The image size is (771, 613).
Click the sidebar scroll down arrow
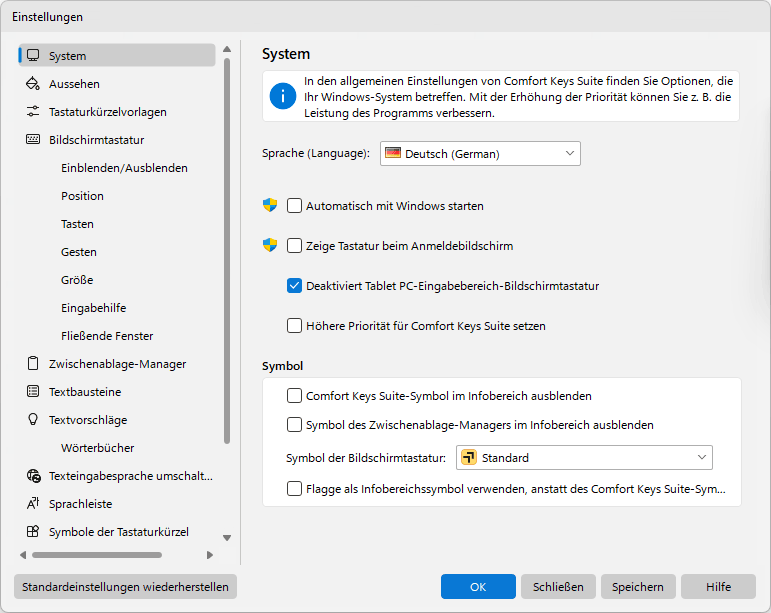227,537
